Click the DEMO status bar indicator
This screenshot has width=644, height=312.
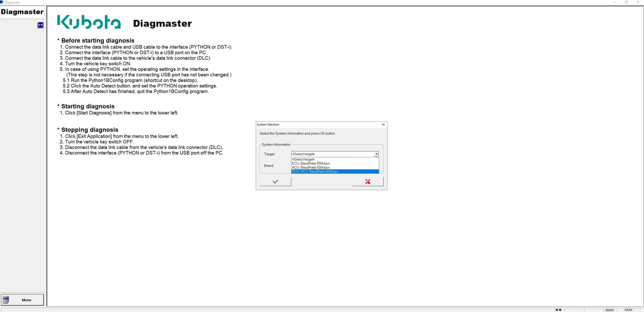[609, 310]
